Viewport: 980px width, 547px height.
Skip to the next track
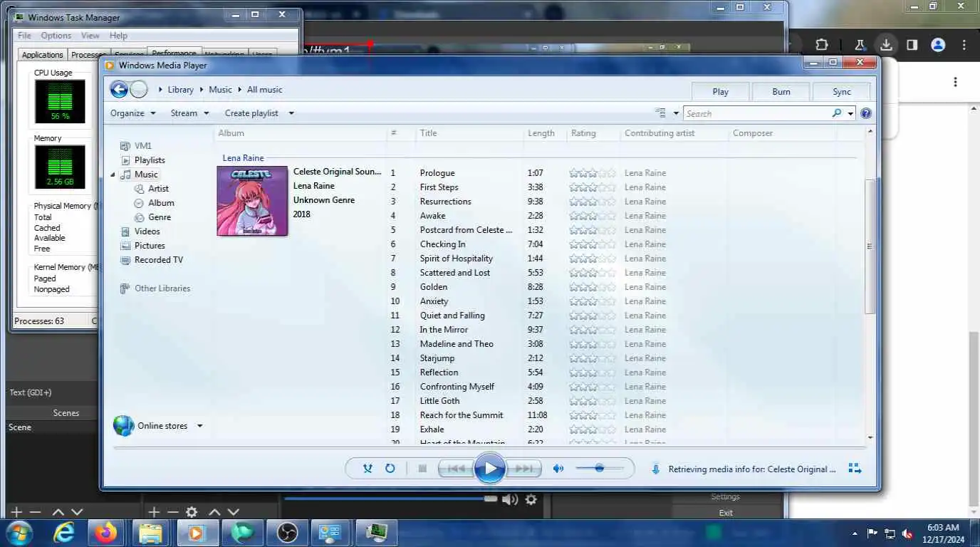coord(524,469)
